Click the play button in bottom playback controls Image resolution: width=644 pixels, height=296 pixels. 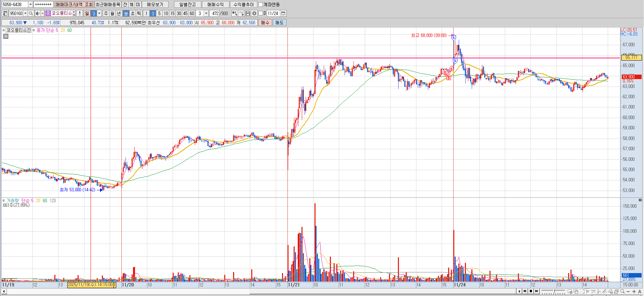[519, 291]
